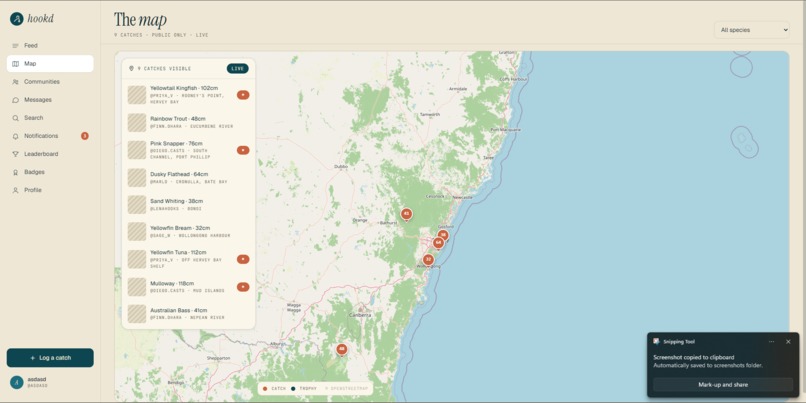Click the Trophy legend dot
The image size is (806, 403).
(x=293, y=389)
